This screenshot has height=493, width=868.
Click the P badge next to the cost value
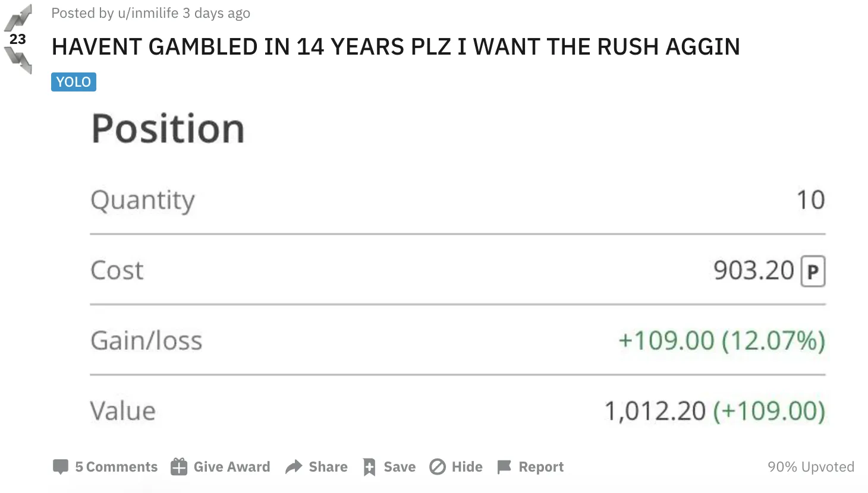(814, 270)
